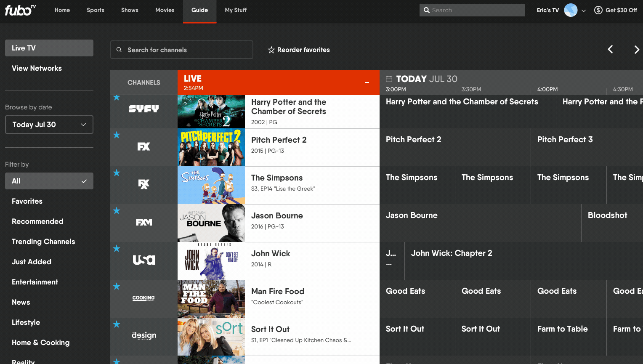The height and width of the screenshot is (364, 643).
Task: Click Eric's TV profile avatar
Action: coord(571,10)
